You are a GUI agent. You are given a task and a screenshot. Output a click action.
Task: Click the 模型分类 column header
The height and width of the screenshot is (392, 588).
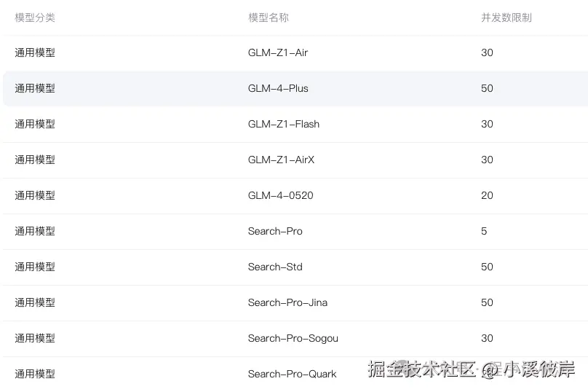(35, 17)
